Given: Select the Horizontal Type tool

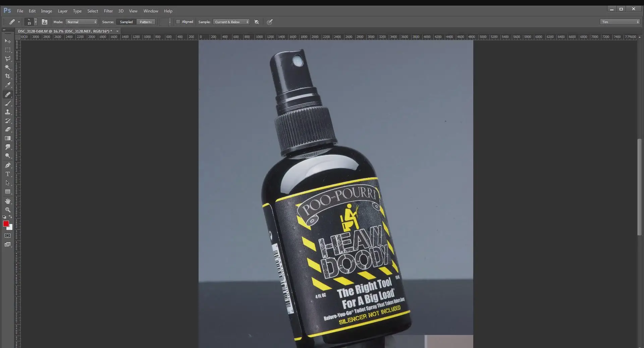Looking at the screenshot, I should (x=7, y=174).
